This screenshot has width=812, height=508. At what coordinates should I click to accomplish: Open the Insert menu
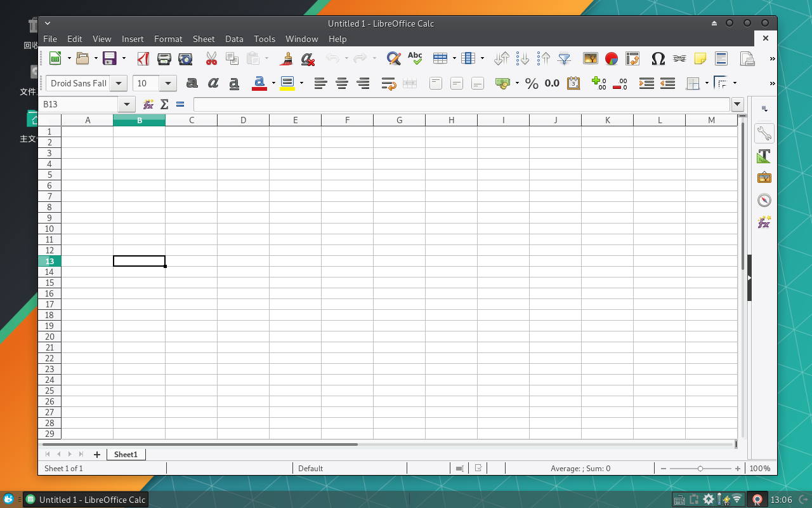[133, 39]
